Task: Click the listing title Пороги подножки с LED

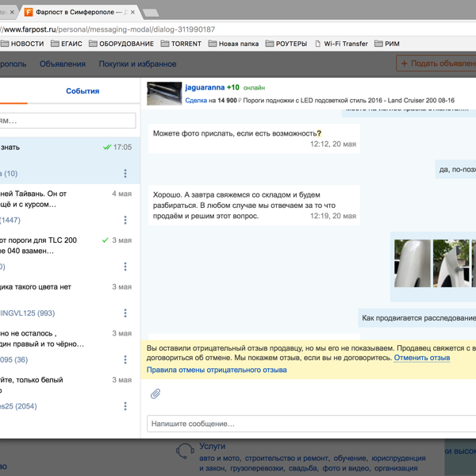Action: pyautogui.click(x=349, y=101)
